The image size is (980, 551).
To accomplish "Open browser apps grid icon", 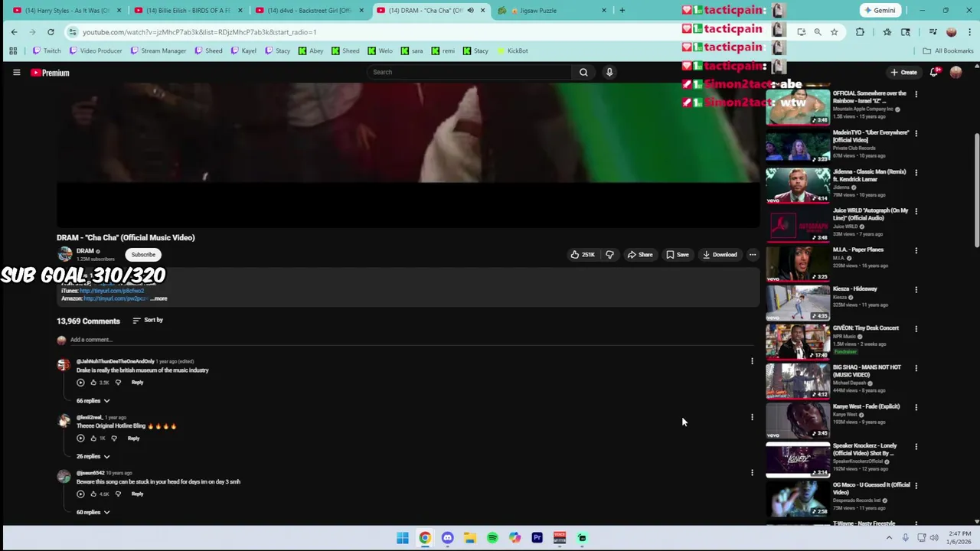I will click(13, 51).
